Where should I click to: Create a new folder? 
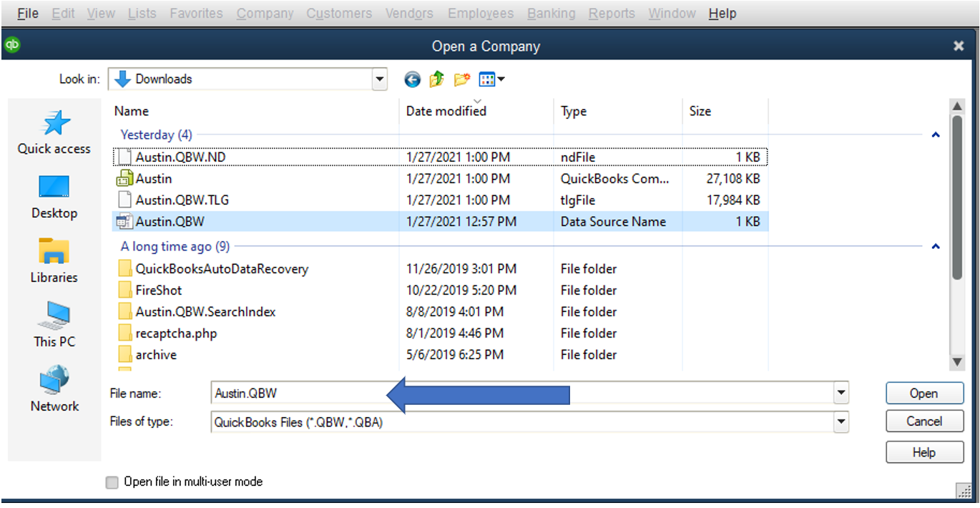click(x=461, y=79)
